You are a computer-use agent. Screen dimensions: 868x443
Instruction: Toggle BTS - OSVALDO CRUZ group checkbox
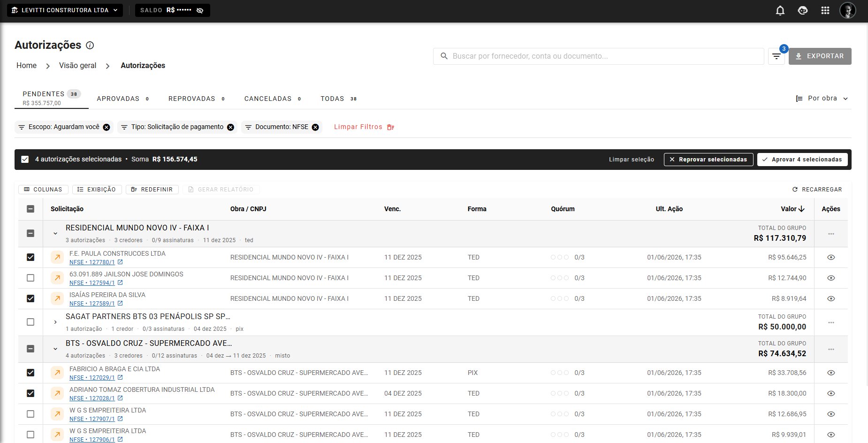30,349
